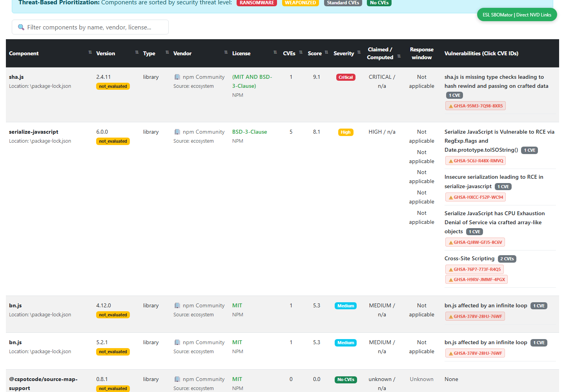Sort by Score column arrows

pos(326,52)
